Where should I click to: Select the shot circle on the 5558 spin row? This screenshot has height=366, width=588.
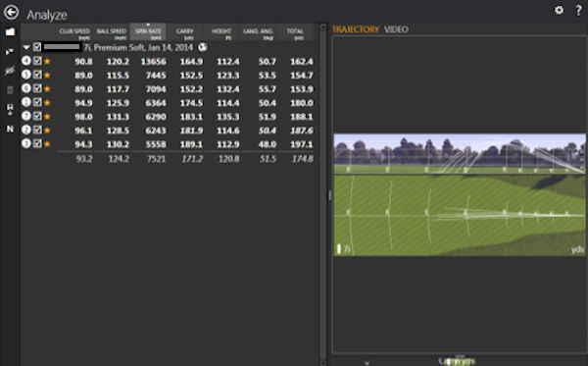click(25, 143)
